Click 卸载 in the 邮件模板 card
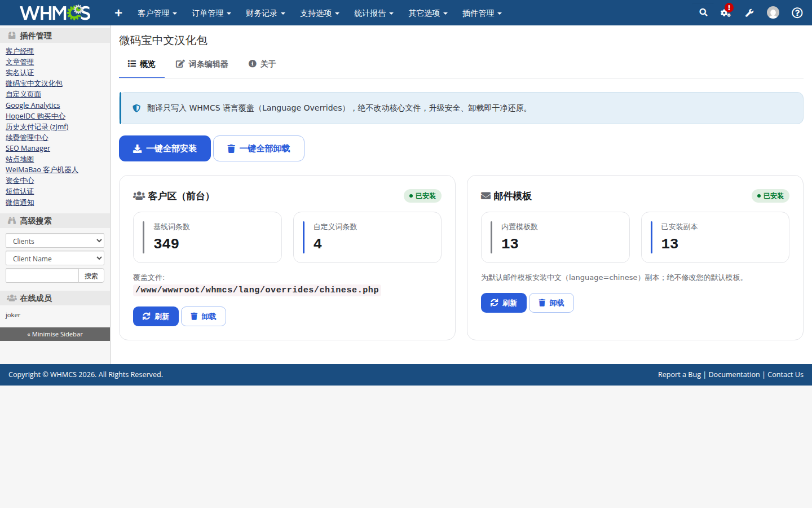Screen dimensions: 812x508 click(551, 303)
